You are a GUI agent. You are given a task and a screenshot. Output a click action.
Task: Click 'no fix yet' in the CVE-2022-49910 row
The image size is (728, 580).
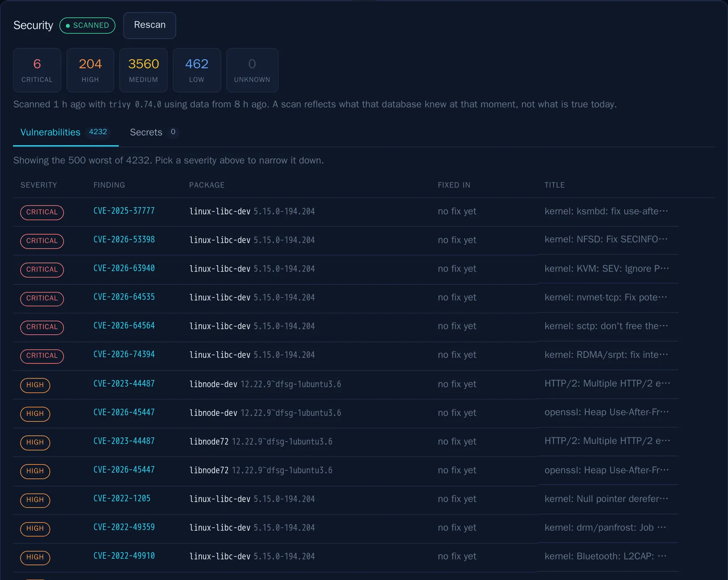click(x=457, y=556)
